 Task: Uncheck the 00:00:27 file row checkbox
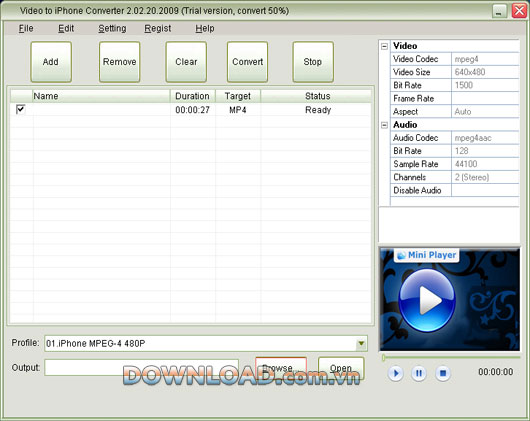[x=21, y=109]
